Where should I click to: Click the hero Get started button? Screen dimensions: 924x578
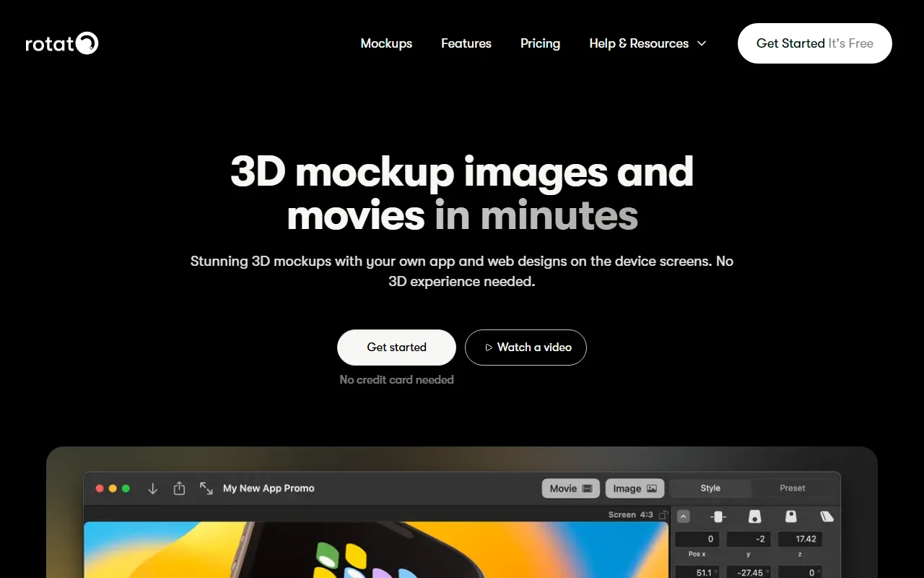[x=396, y=348]
